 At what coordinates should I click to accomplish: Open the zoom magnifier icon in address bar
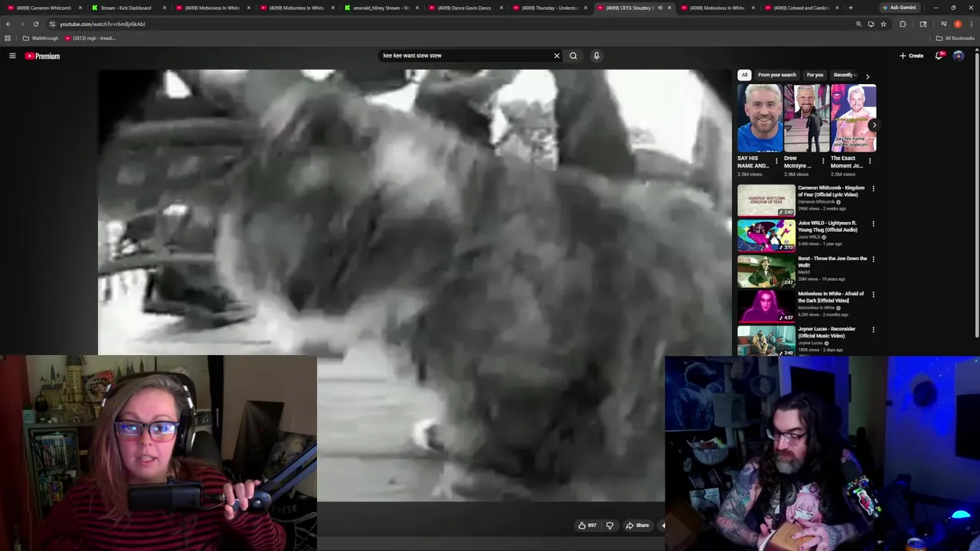tap(858, 24)
